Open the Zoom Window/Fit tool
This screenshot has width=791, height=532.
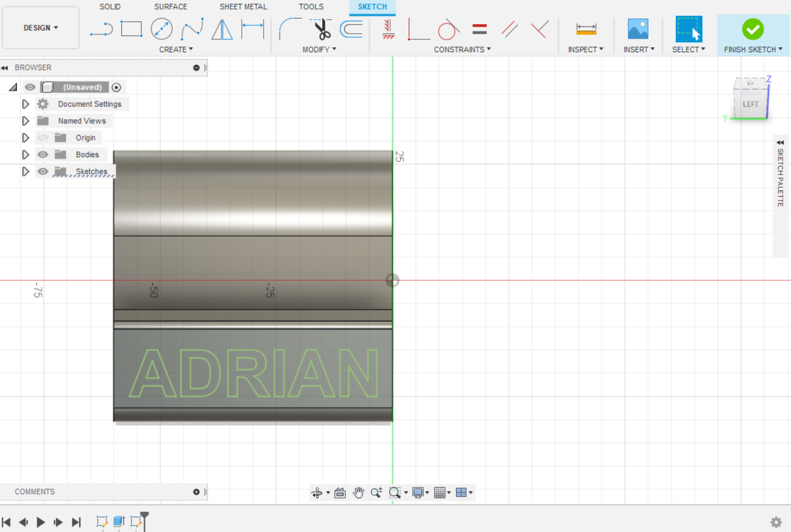pyautogui.click(x=395, y=493)
